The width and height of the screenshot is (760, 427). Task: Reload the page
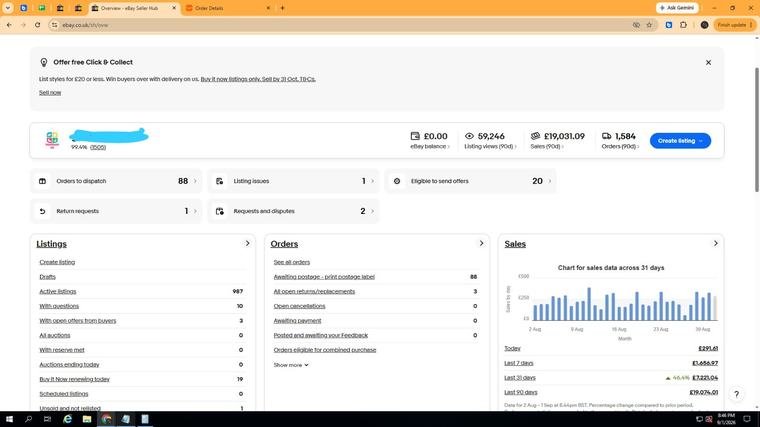37,25
